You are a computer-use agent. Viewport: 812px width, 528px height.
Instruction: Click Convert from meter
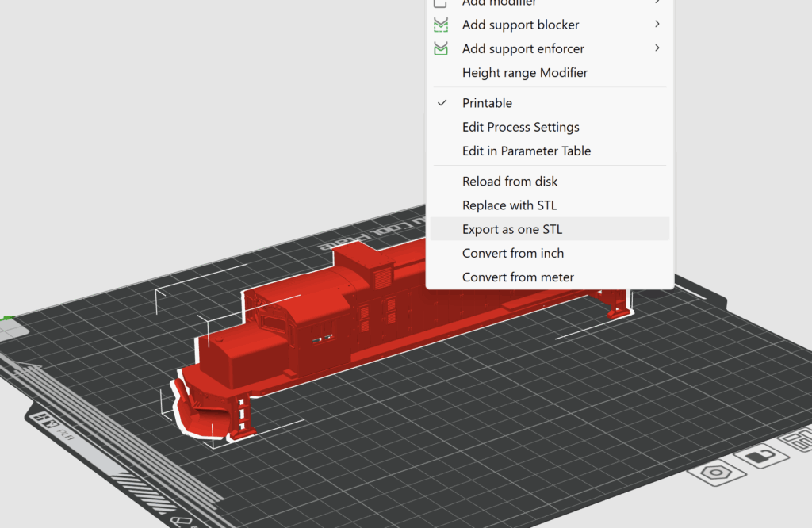click(x=518, y=277)
